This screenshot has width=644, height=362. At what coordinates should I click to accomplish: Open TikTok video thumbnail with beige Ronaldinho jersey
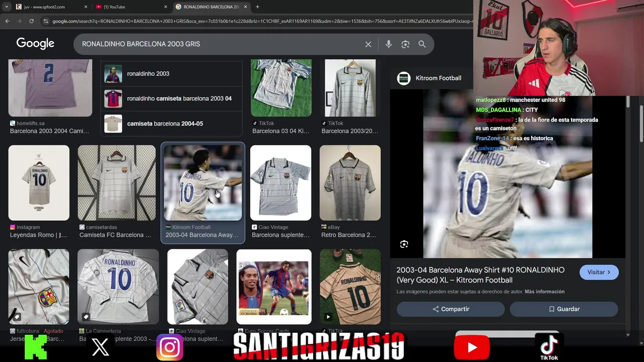[x=350, y=287]
